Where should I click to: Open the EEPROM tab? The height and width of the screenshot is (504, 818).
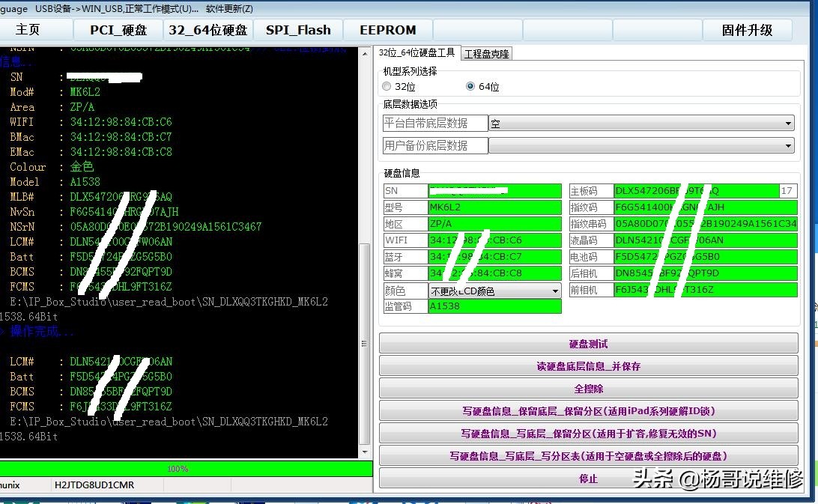[386, 29]
